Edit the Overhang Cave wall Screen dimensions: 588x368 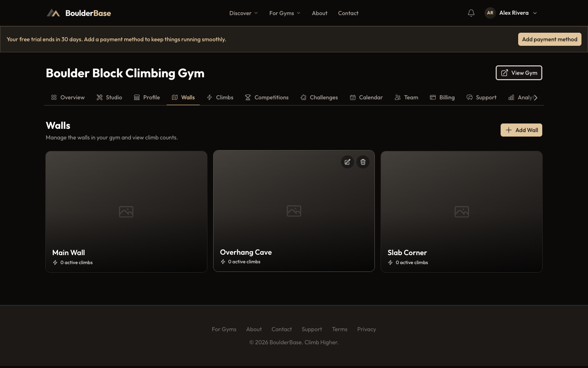pos(347,162)
